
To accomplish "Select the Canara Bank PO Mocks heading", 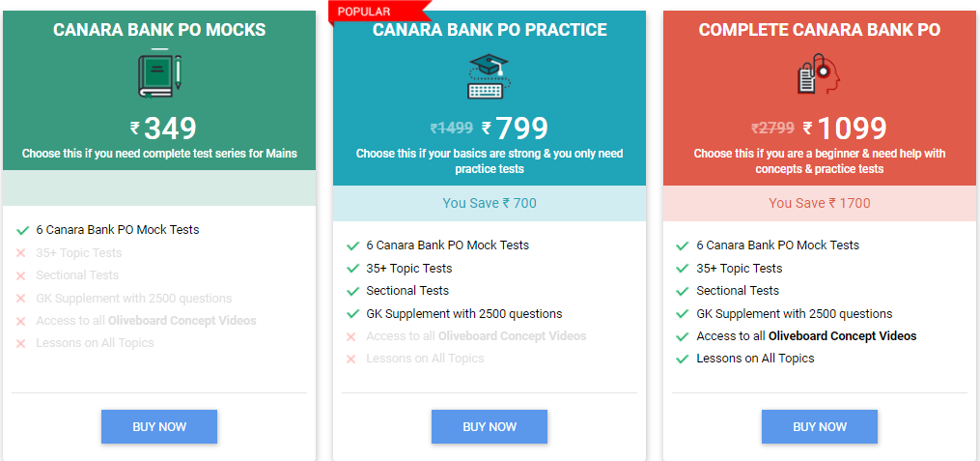I will 159,29.
